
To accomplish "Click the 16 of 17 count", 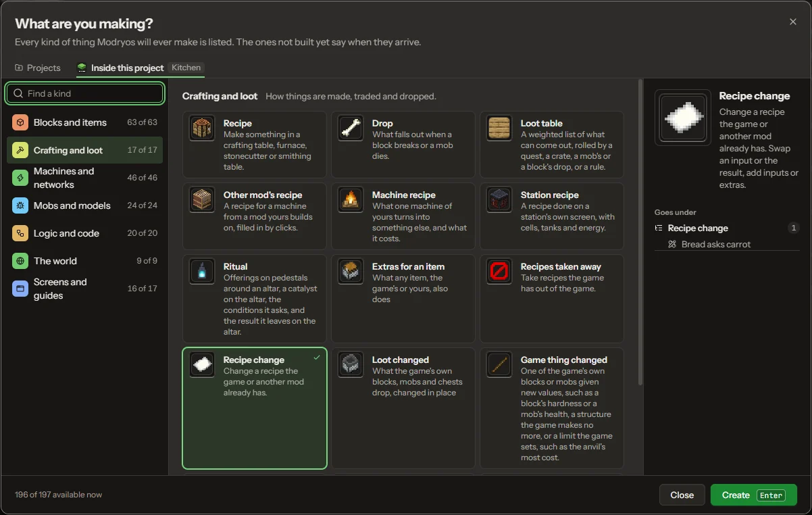I will [142, 289].
